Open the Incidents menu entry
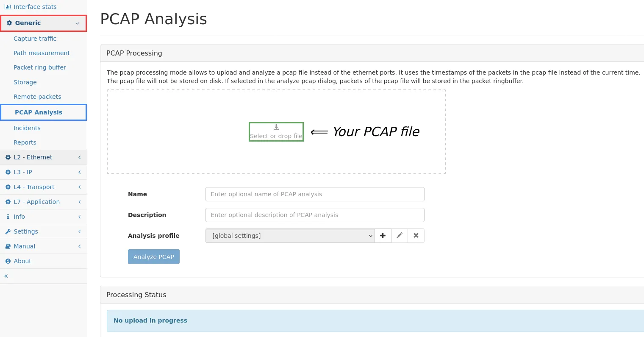The image size is (644, 337). 27,128
